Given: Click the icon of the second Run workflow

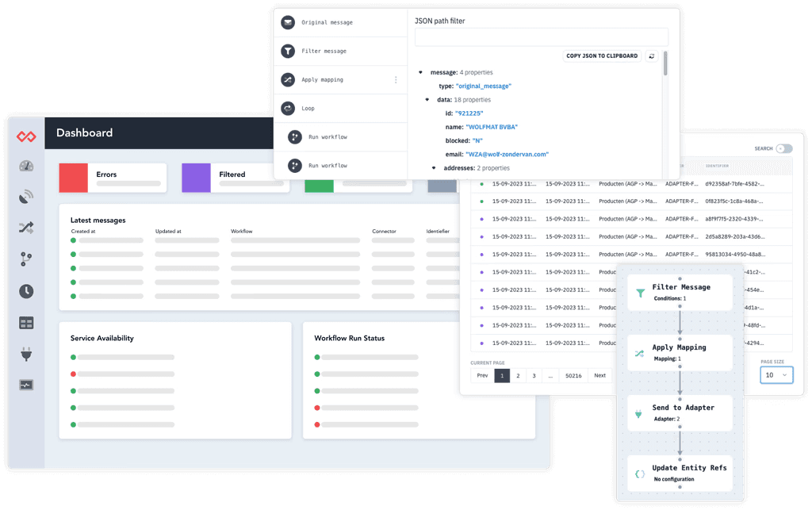Looking at the screenshot, I should click(x=295, y=166).
